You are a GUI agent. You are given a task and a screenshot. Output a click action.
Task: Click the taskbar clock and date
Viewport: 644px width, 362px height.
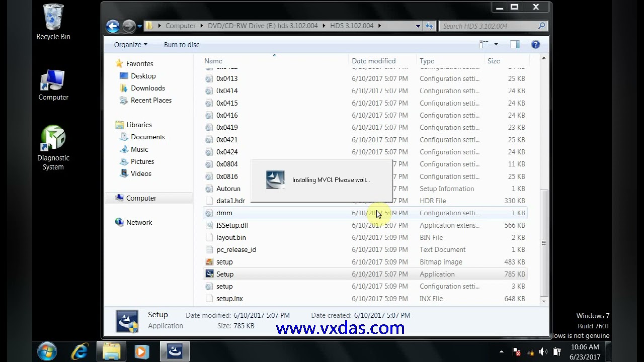[x=585, y=351]
